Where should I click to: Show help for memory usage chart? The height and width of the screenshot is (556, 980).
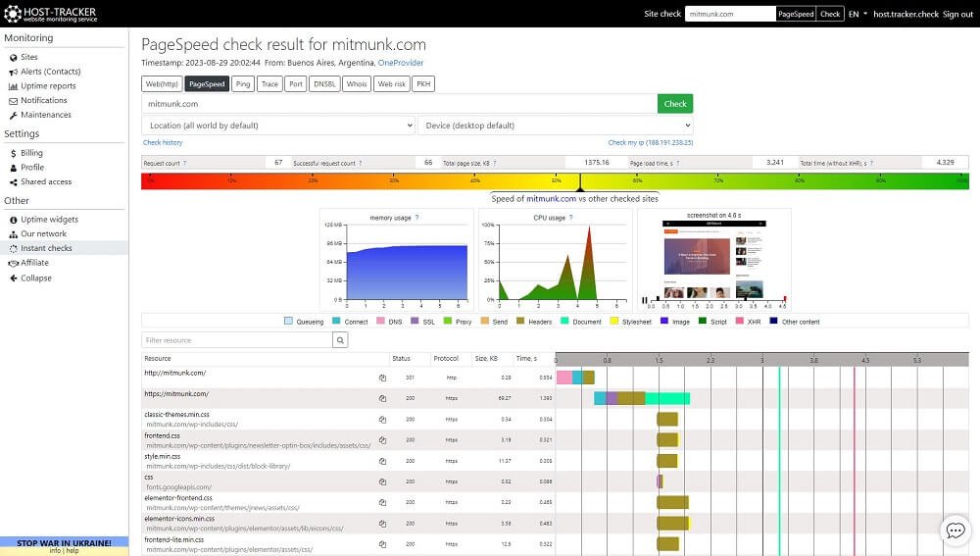point(416,218)
